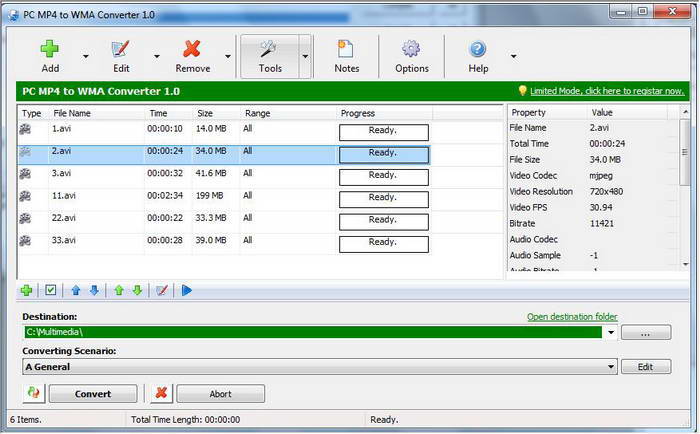The image size is (700, 434).
Task: Click the video type icon of 1.avi
Action: click(x=25, y=129)
